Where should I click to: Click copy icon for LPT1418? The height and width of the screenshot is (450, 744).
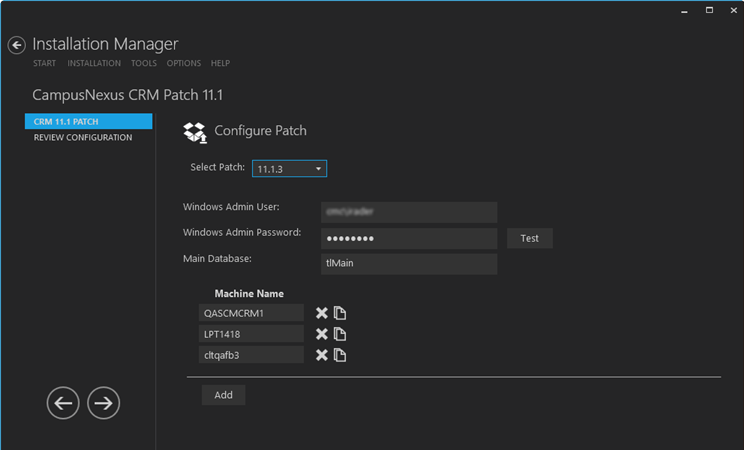click(x=340, y=334)
